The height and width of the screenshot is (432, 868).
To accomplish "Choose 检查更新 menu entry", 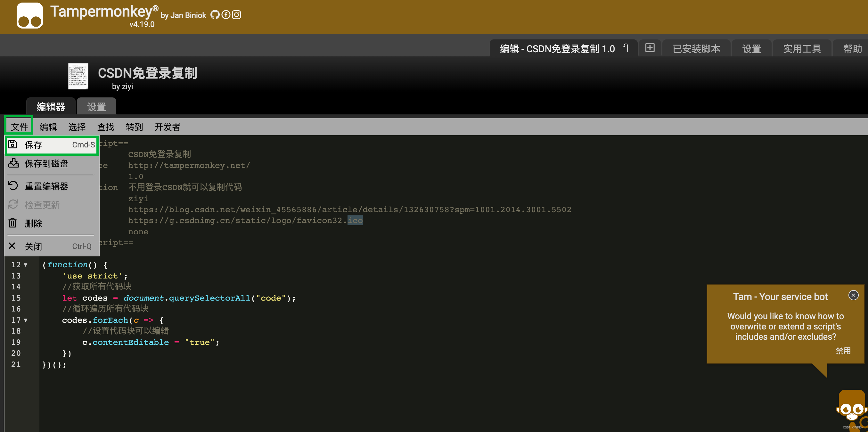I will click(52, 205).
